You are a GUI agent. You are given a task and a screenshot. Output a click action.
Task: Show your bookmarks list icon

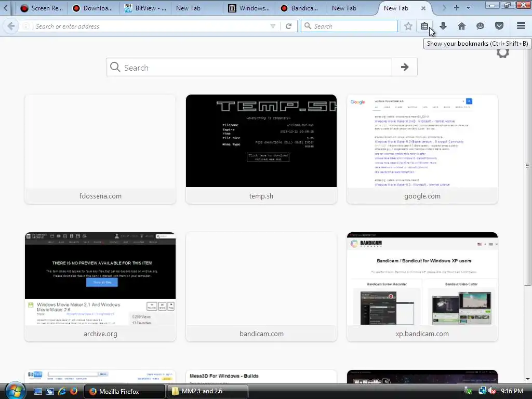(424, 26)
